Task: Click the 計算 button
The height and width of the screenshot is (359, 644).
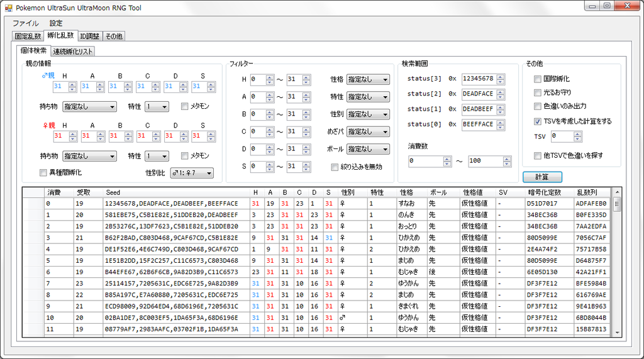Action: (x=542, y=177)
